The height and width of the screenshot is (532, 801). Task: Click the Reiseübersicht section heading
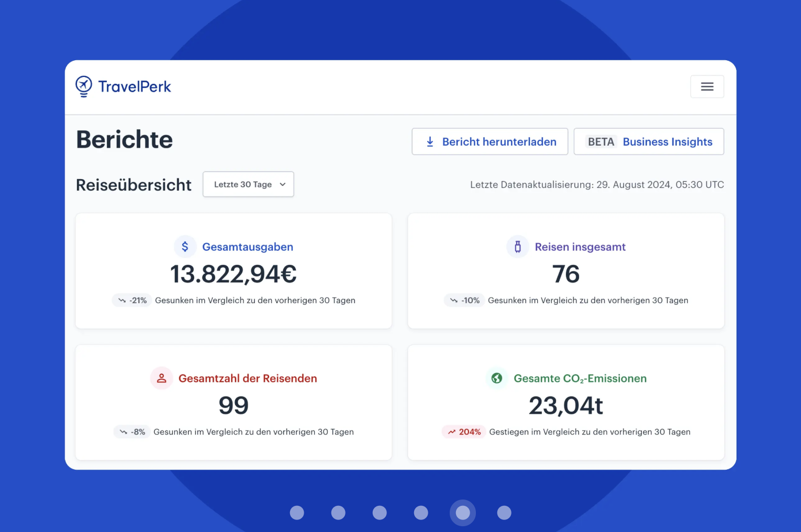[133, 185]
